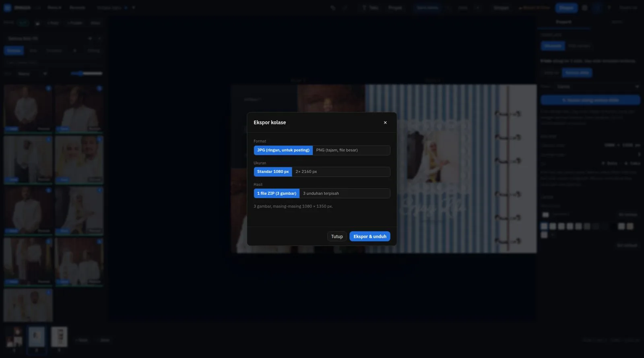Image resolution: width=644 pixels, height=358 pixels.
Task: Click the Tutup button
Action: coord(337,236)
